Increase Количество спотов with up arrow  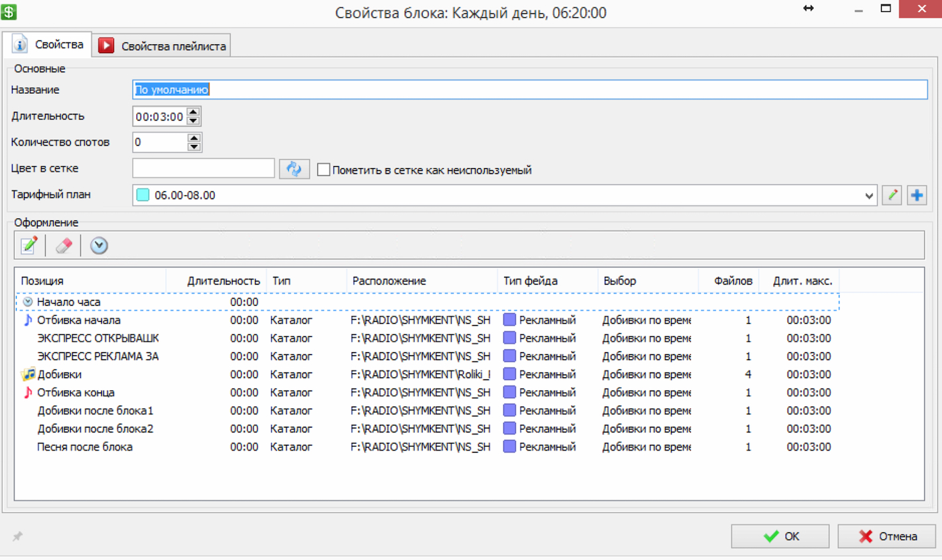(193, 138)
